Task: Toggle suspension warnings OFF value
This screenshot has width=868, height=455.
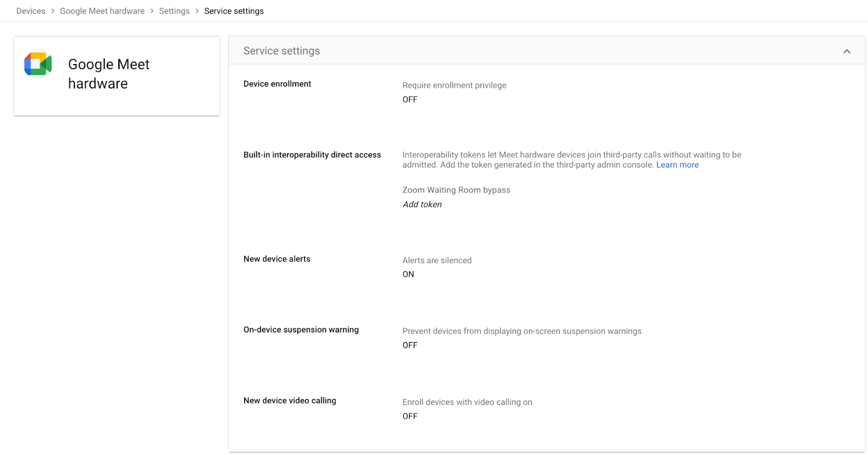Action: click(x=410, y=345)
